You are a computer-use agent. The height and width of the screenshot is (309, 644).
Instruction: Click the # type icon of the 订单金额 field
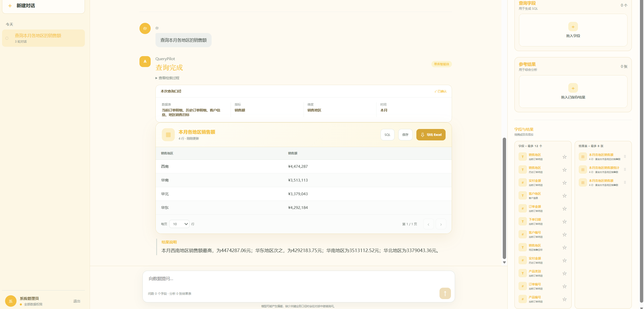[x=523, y=208]
